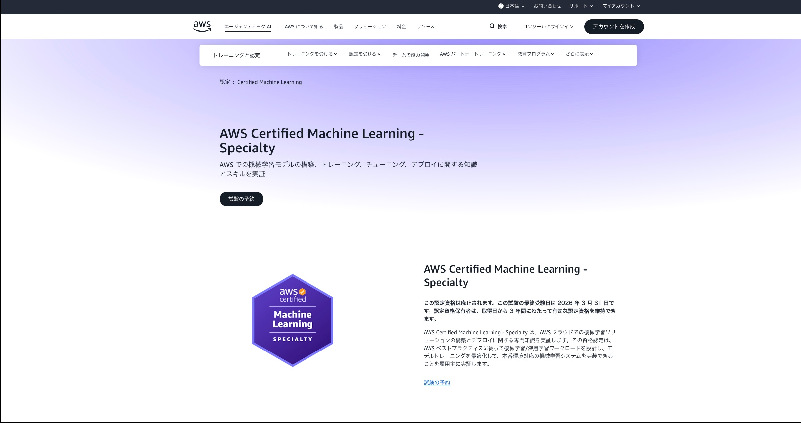801x423 pixels.
Task: Open the 料金 menu item
Action: 400,27
